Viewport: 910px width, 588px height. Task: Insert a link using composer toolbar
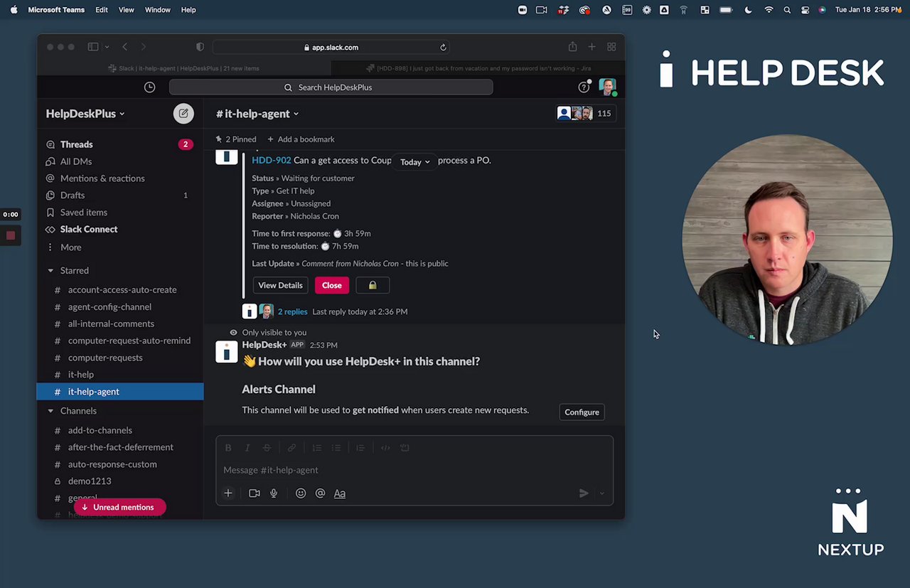(x=291, y=448)
